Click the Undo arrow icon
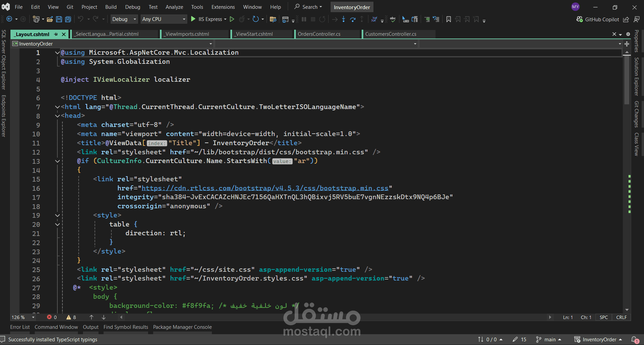This screenshot has height=345, width=644. pyautogui.click(x=81, y=19)
